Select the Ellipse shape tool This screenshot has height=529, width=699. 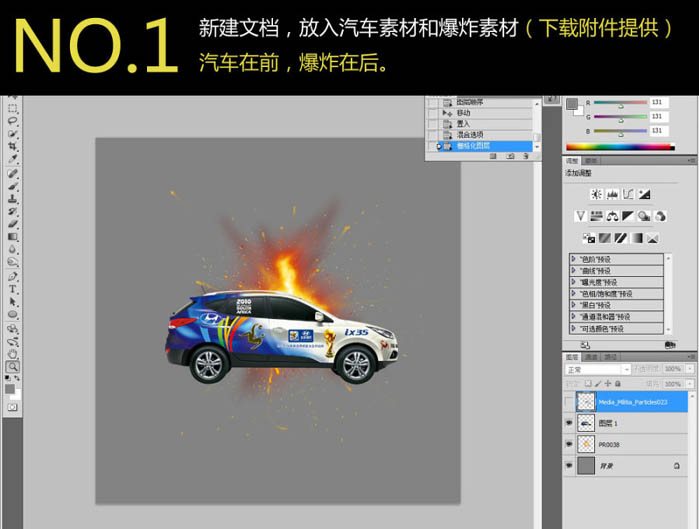(12, 315)
